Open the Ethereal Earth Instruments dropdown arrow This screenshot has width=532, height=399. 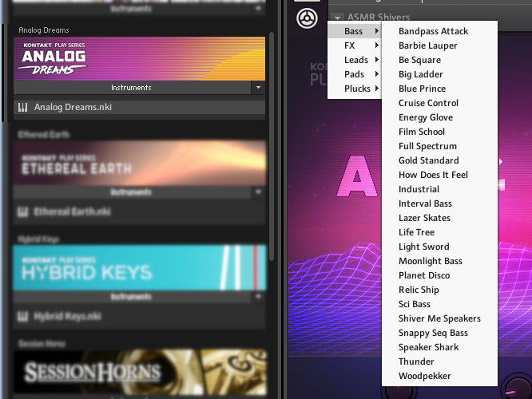point(258,192)
